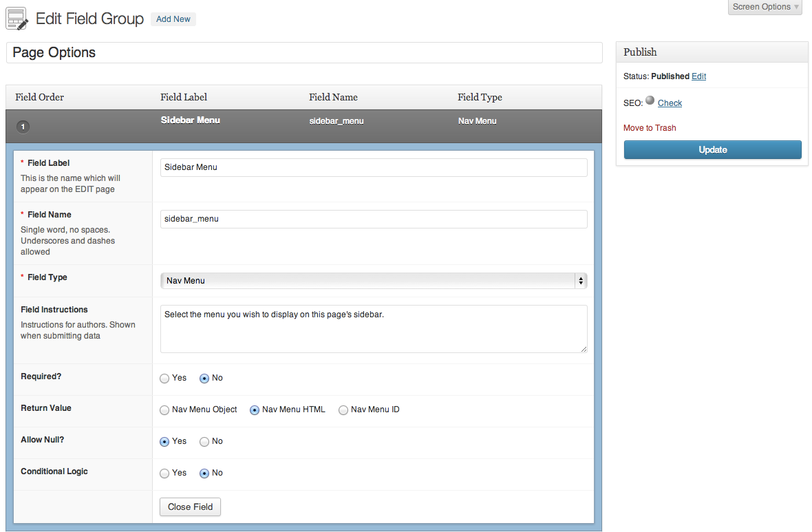Click the Sidebar Menu field row title
The height and width of the screenshot is (532, 812).
click(x=190, y=120)
